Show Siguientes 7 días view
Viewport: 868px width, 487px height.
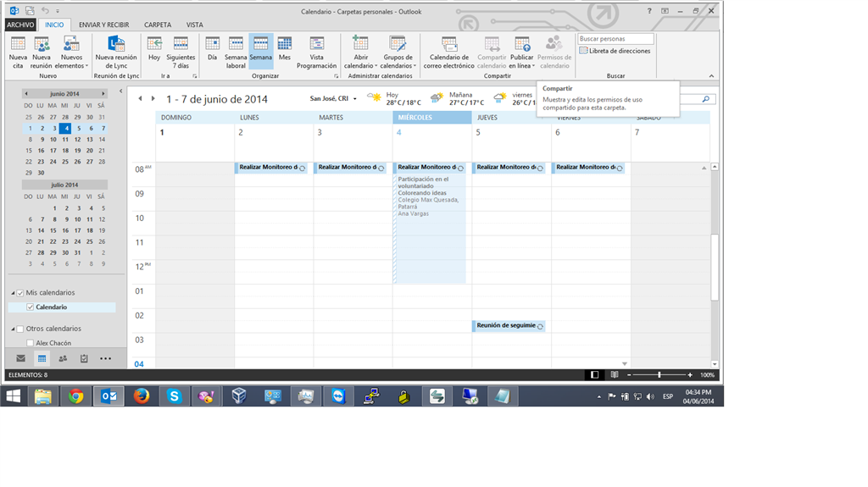[x=181, y=53]
